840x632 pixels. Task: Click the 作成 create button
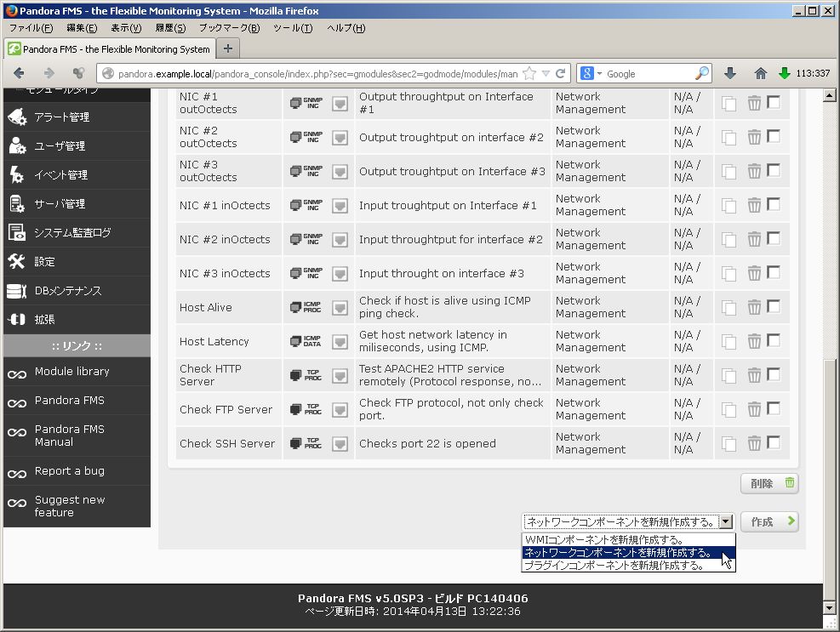(x=769, y=521)
